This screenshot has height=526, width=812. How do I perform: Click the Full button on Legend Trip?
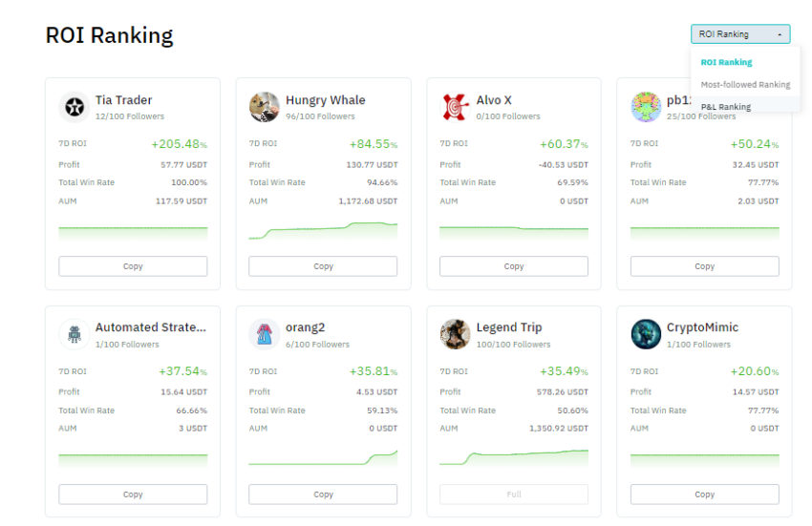click(514, 494)
